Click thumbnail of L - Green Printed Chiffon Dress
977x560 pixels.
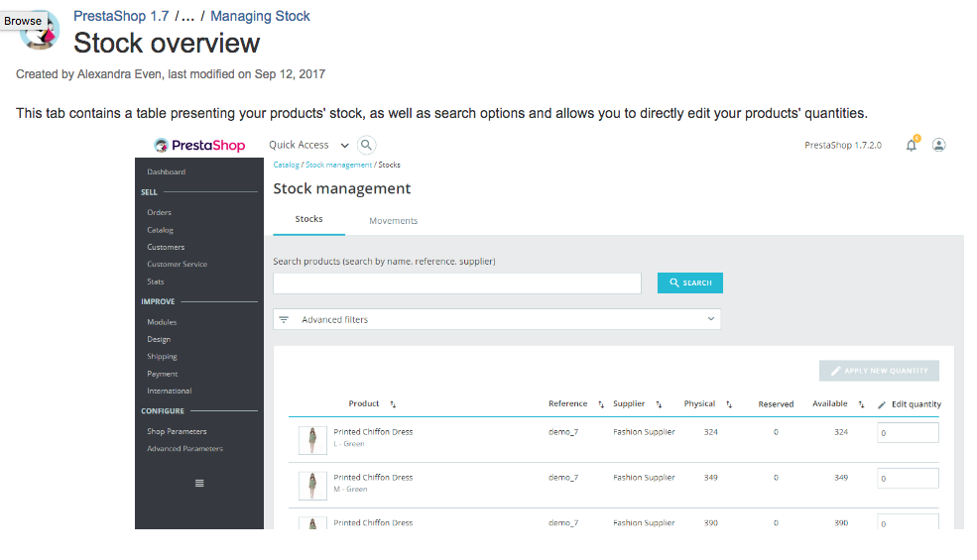(312, 440)
